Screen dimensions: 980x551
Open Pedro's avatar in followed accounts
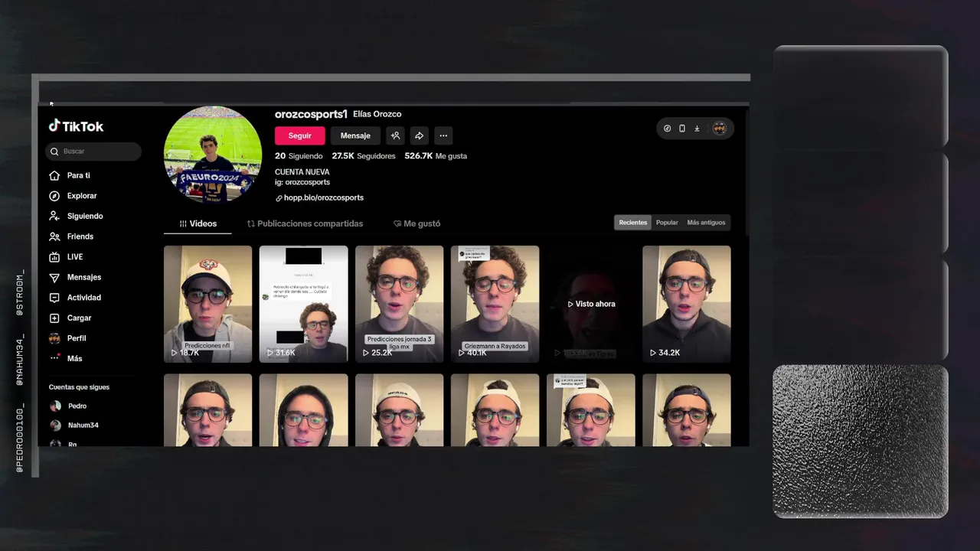click(55, 406)
